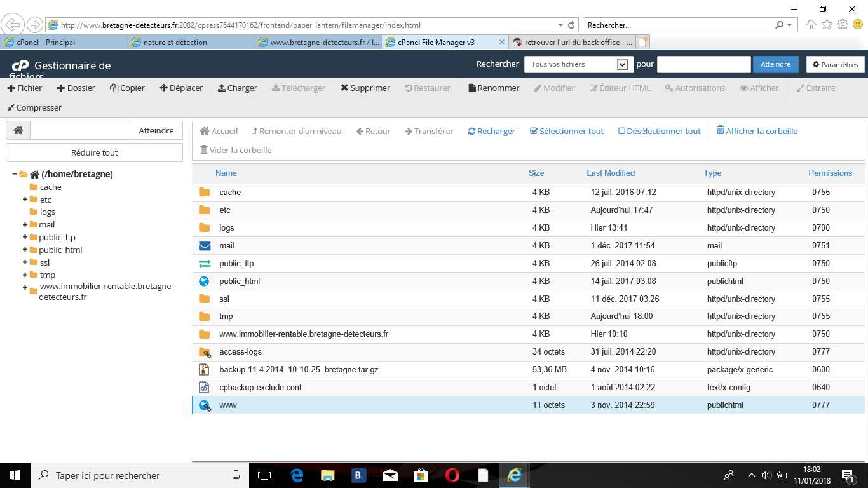This screenshot has height=488, width=868.
Task: Select the public_html globe icon
Action: [204, 281]
